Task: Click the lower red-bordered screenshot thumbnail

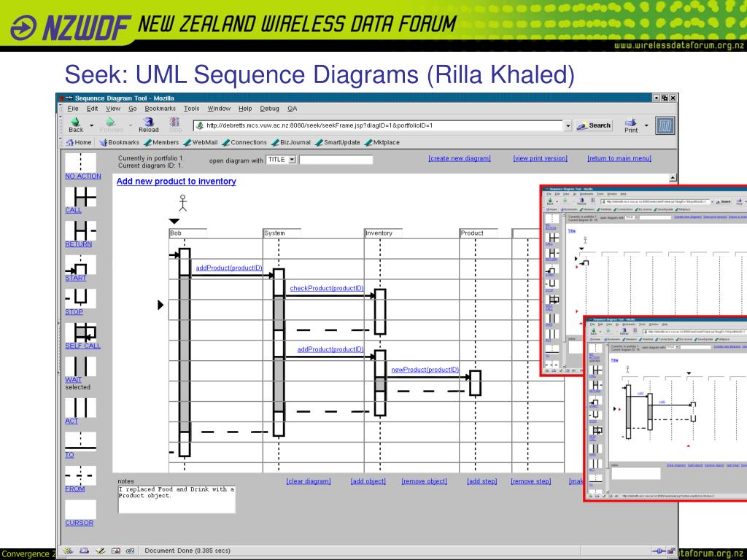Action: click(665, 408)
